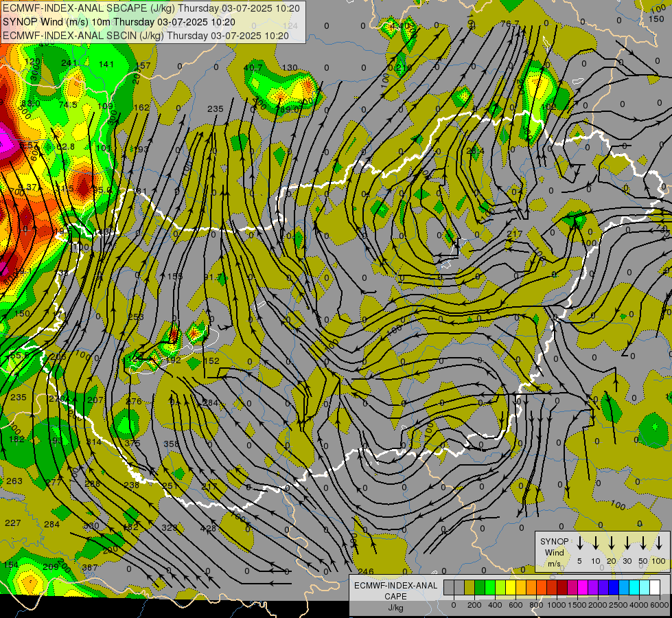672x618 pixels.
Task: Click the 2500 tick label in CAPE legend
Action: (618, 605)
